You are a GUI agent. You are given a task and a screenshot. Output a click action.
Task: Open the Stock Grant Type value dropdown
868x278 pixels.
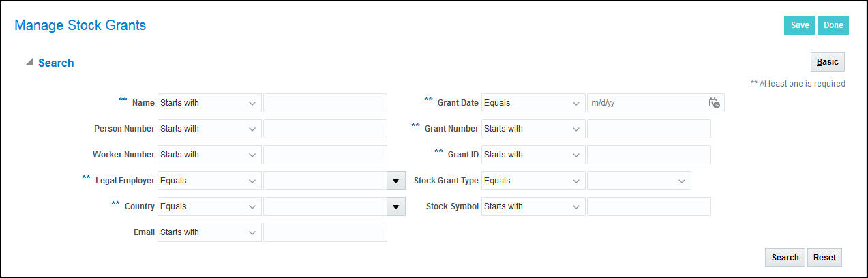tap(639, 181)
